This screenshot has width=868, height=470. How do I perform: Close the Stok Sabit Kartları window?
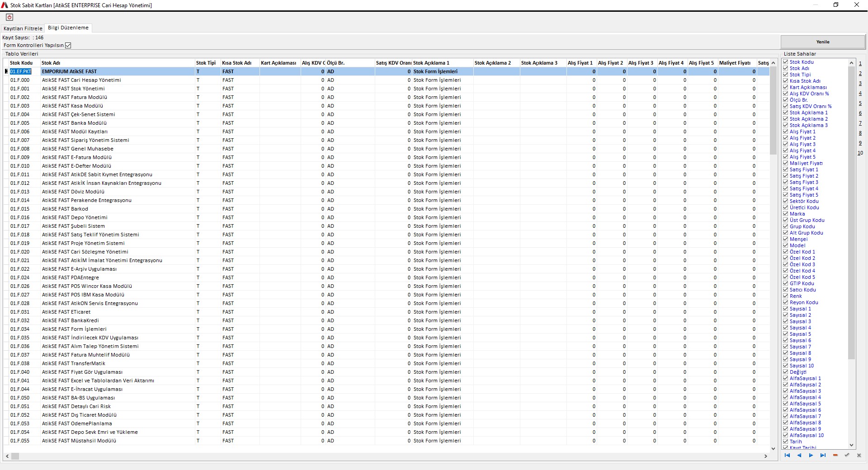857,5
